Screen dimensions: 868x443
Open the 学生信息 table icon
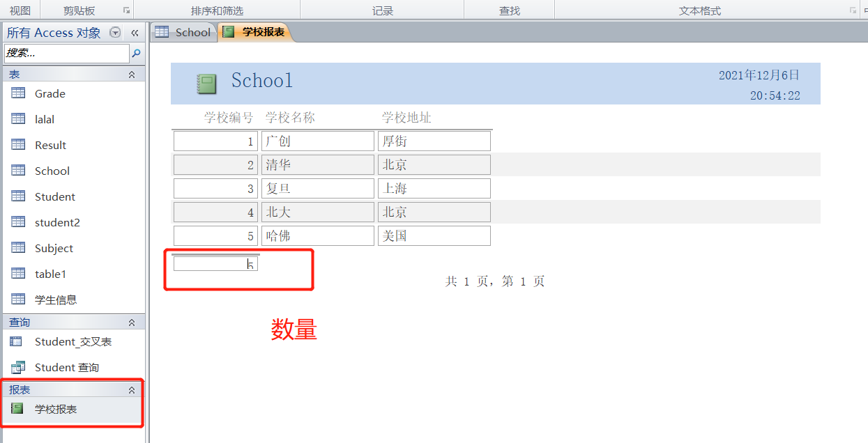[x=18, y=300]
